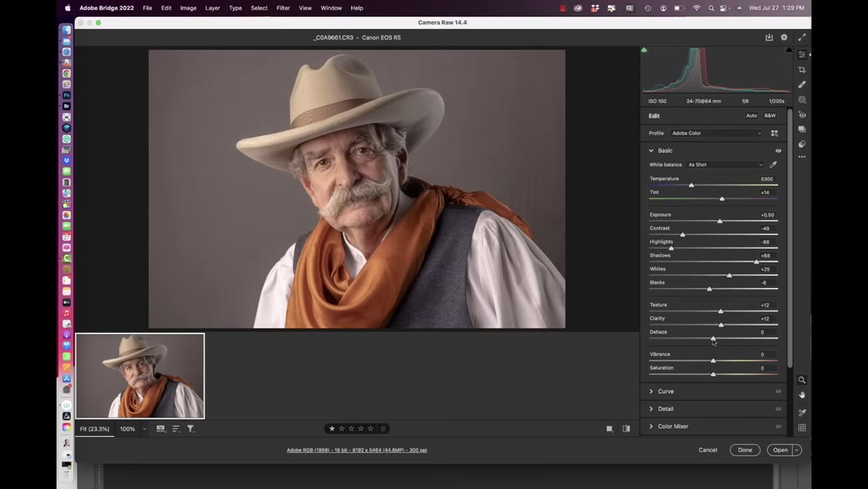
Task: Toggle Detail panel visibility eye
Action: [778, 409]
